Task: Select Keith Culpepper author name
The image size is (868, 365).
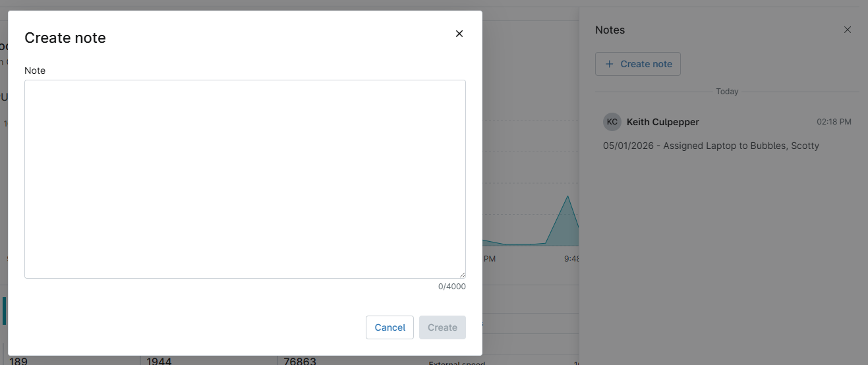Action: (x=663, y=122)
